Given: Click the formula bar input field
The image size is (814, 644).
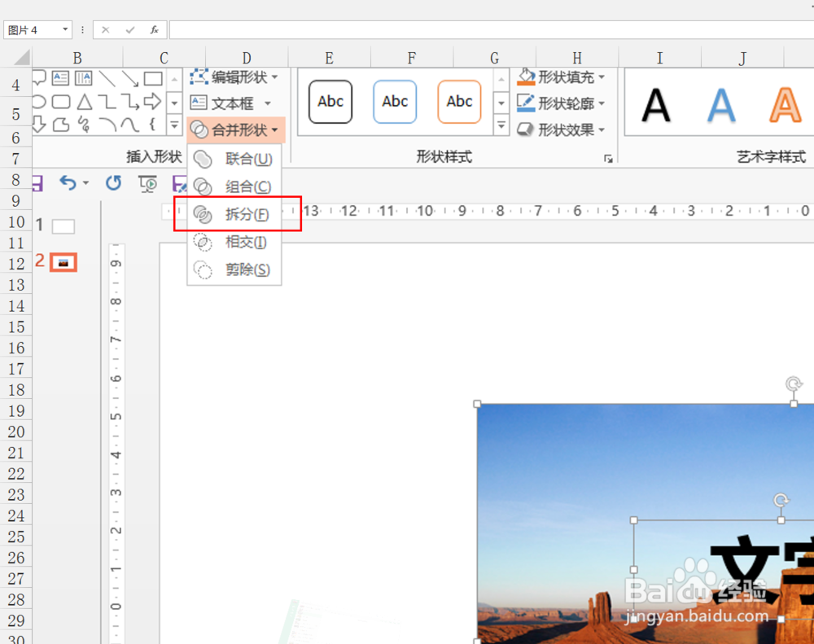Looking at the screenshot, I should (x=491, y=29).
